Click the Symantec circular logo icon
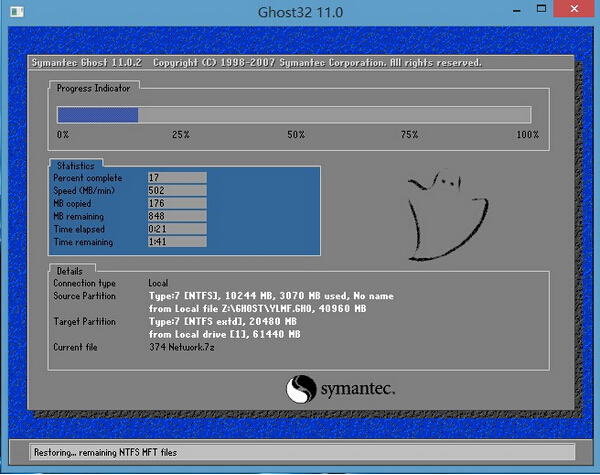600x475 pixels. pyautogui.click(x=302, y=388)
